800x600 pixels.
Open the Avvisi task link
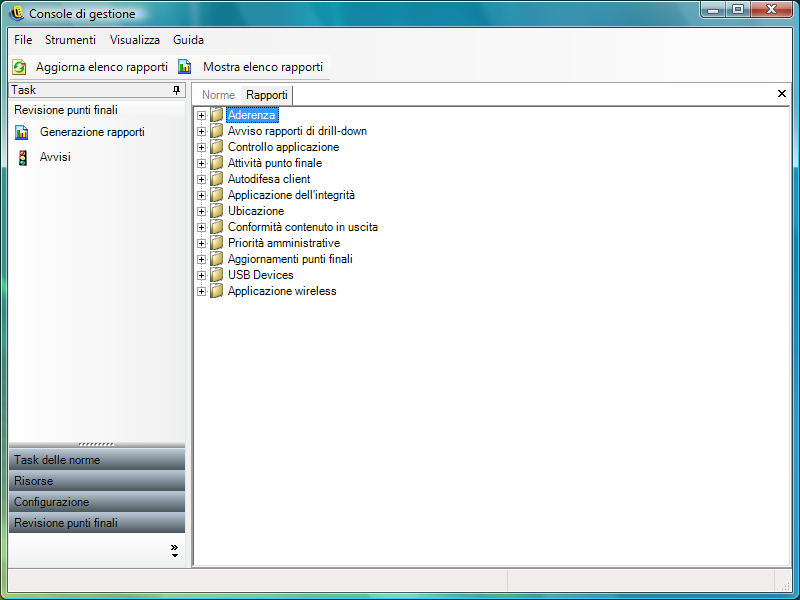(55, 157)
